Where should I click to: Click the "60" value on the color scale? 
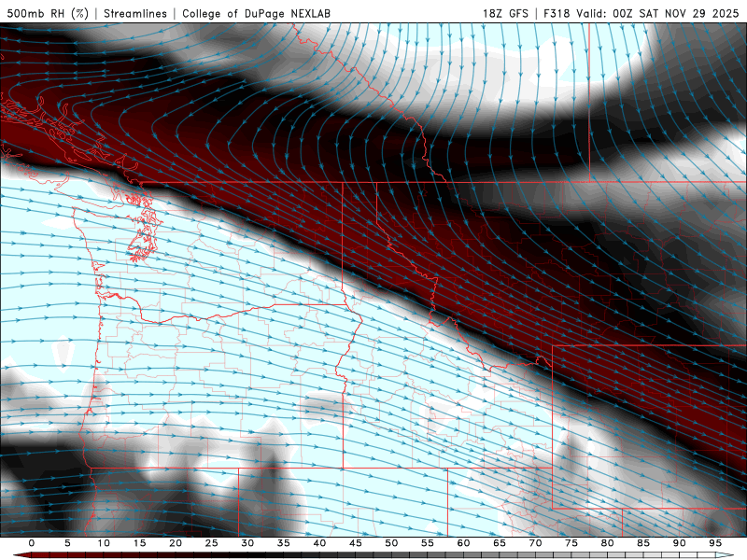pos(463,543)
